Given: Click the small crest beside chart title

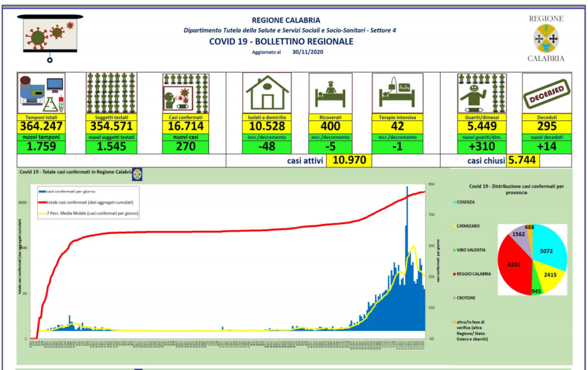Looking at the screenshot, I should pyautogui.click(x=138, y=173).
